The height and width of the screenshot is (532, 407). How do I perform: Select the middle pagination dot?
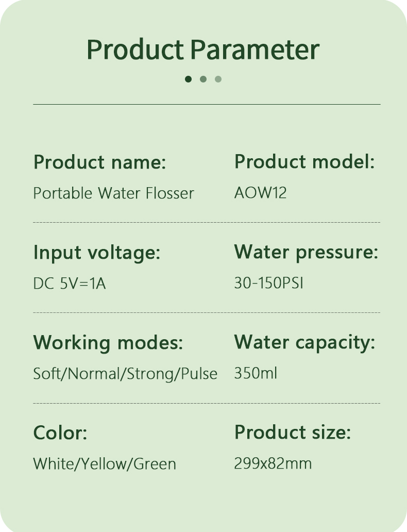click(203, 79)
